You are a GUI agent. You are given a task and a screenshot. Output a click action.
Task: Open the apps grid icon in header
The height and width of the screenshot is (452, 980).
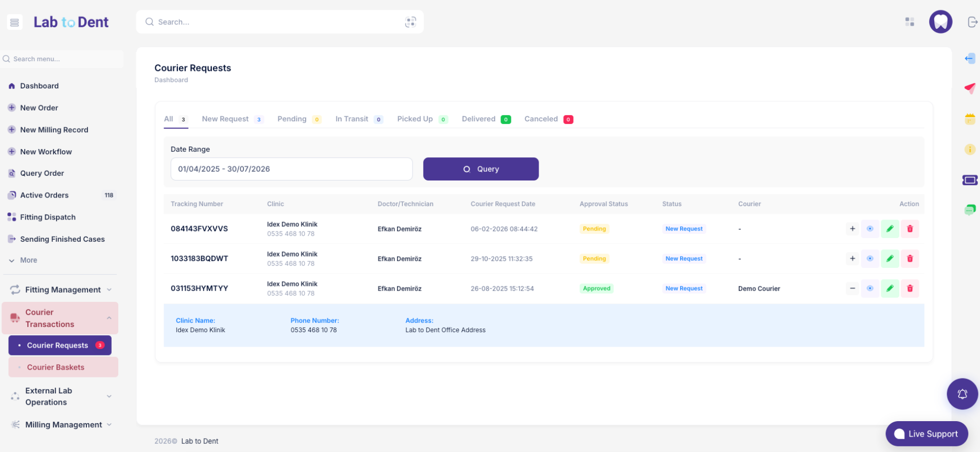(910, 22)
